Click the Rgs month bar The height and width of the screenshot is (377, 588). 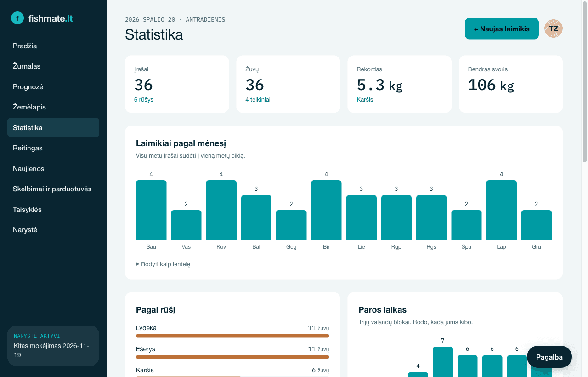(431, 217)
